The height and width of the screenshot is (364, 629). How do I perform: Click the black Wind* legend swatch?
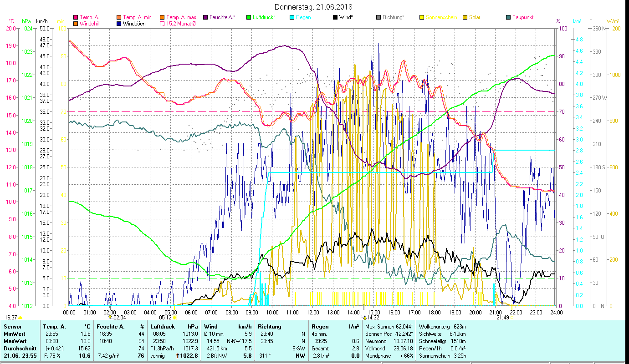(335, 18)
